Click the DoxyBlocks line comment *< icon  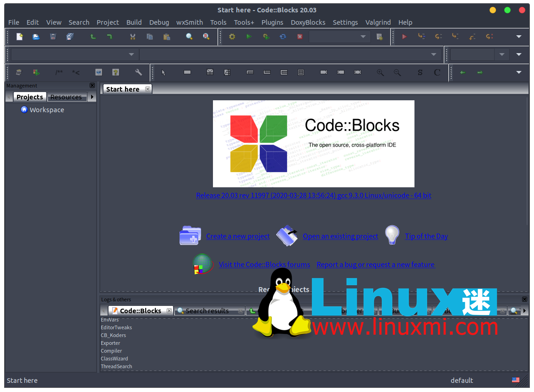[x=76, y=72]
